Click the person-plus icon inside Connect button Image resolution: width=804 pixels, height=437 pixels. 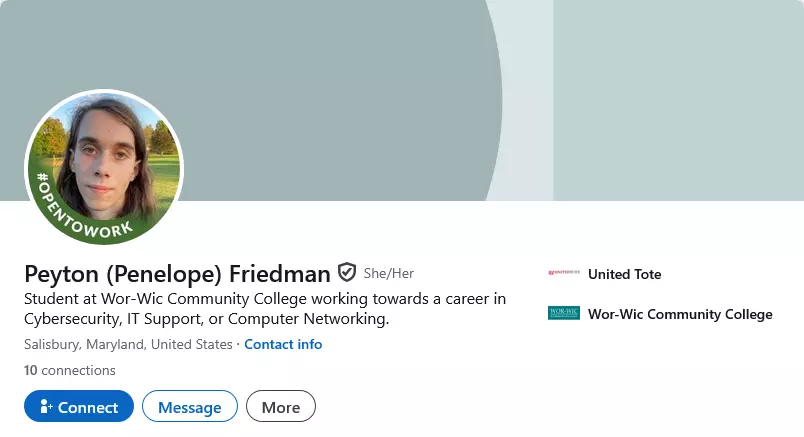pos(45,407)
